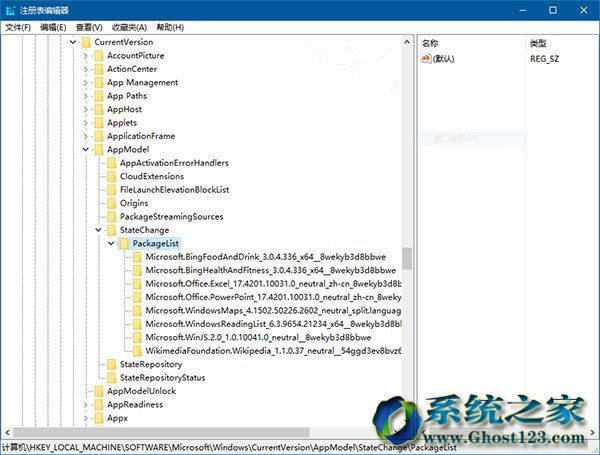Click the AppHost folder icon
This screenshot has width=600, height=455.
click(x=99, y=109)
